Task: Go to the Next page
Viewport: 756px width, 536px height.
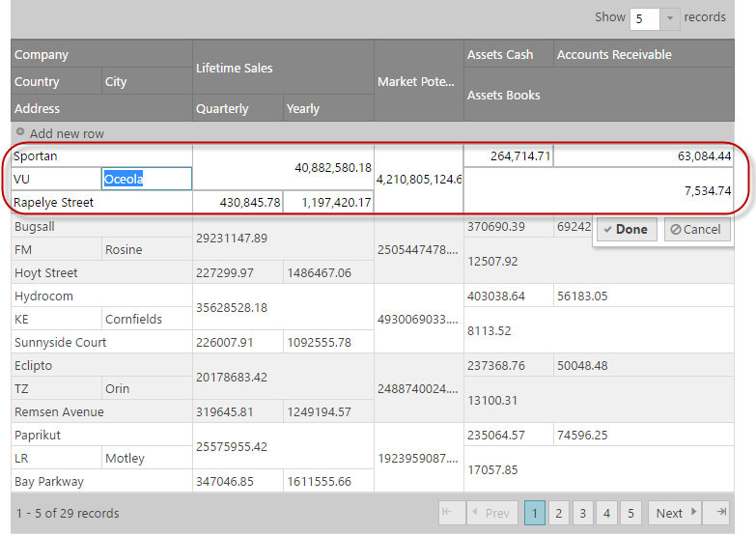Action: pyautogui.click(x=675, y=513)
